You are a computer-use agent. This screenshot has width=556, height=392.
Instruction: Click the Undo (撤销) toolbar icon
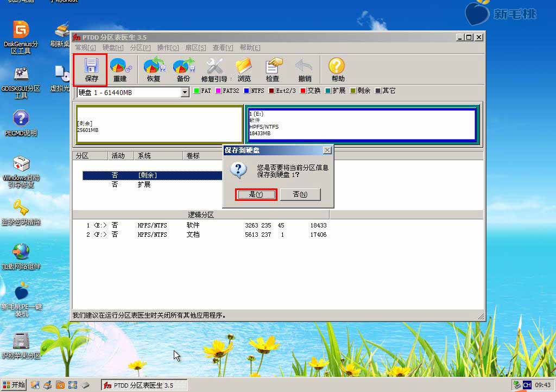304,70
